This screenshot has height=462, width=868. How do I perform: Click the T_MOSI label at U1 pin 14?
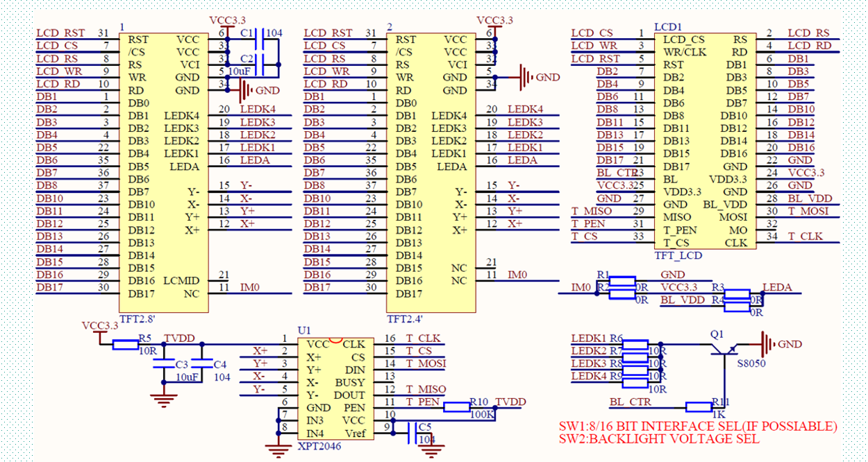(426, 363)
